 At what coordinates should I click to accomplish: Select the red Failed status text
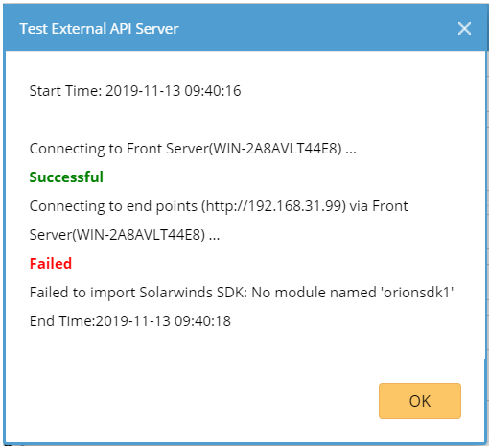(x=51, y=264)
